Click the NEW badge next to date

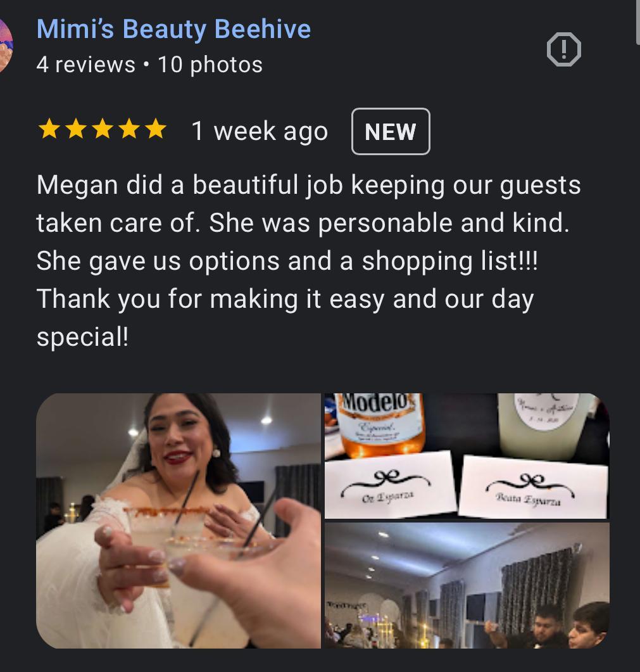391,131
